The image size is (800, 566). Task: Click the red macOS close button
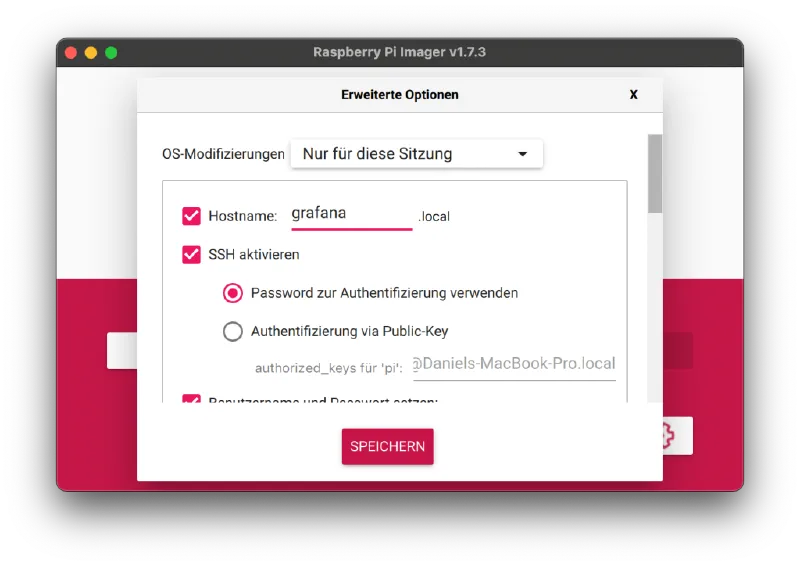[71, 53]
